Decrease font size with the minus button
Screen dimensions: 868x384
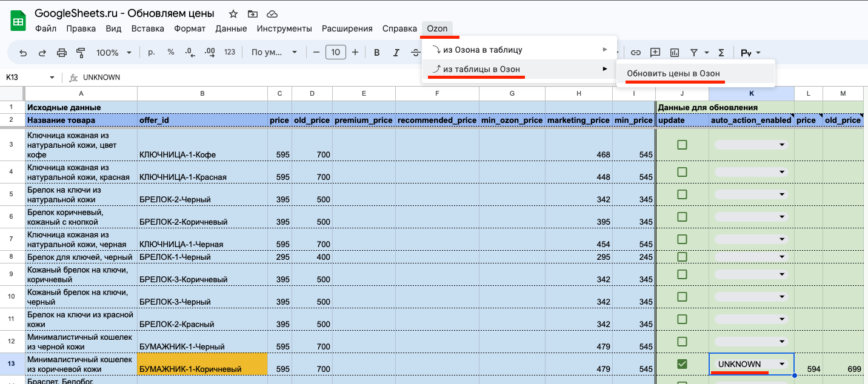point(316,52)
